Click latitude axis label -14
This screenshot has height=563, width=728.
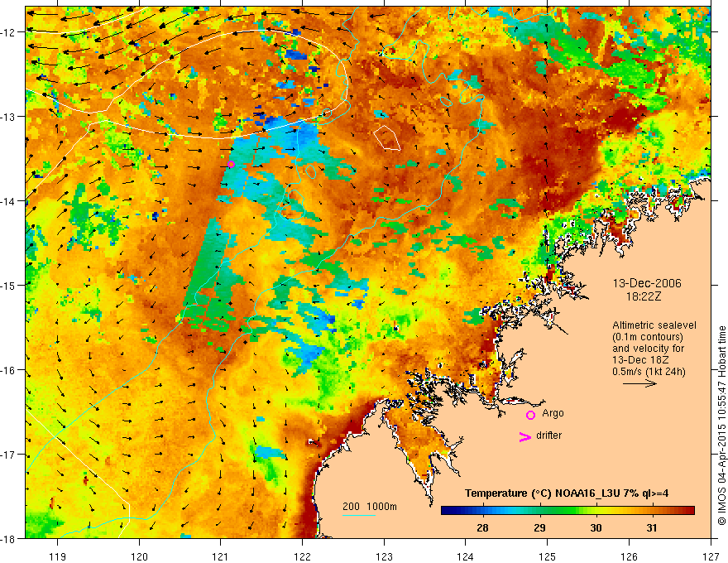click(x=8, y=201)
